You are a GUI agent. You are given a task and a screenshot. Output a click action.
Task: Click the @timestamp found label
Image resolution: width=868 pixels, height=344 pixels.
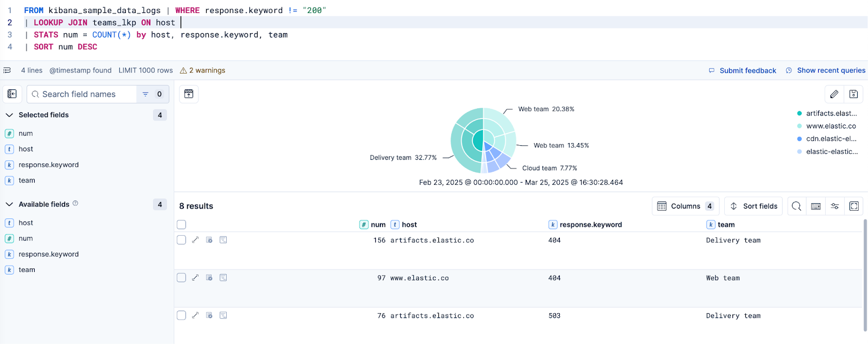[80, 70]
